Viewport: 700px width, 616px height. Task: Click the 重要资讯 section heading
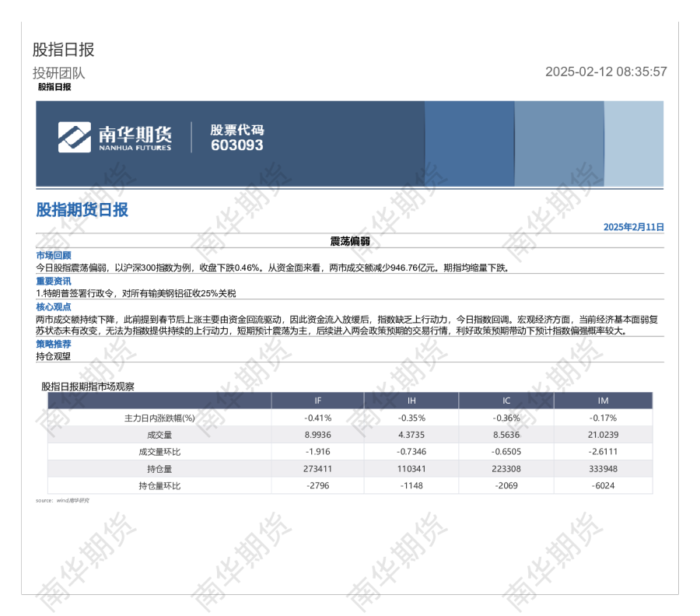54,282
